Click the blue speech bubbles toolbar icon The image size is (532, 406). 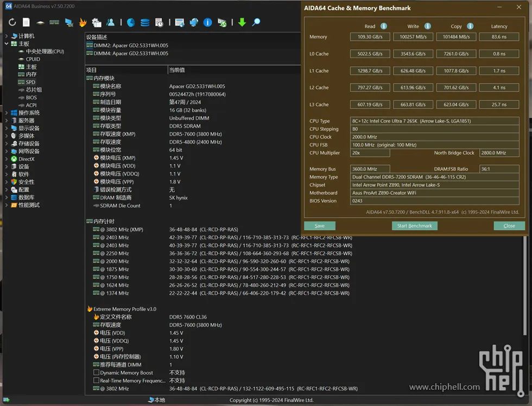194,22
